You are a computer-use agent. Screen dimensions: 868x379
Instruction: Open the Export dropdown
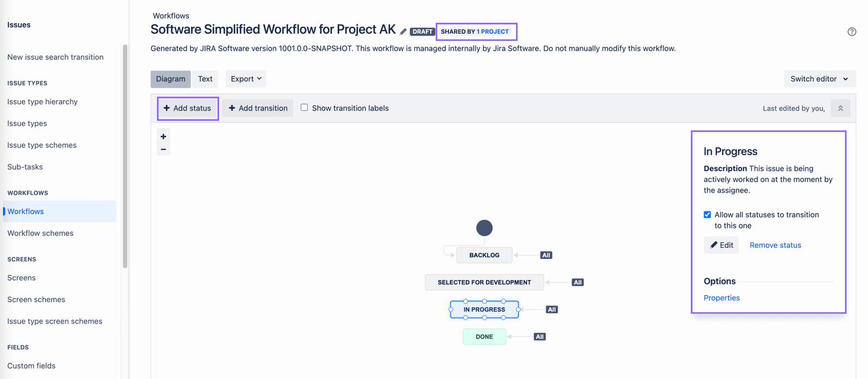[246, 79]
